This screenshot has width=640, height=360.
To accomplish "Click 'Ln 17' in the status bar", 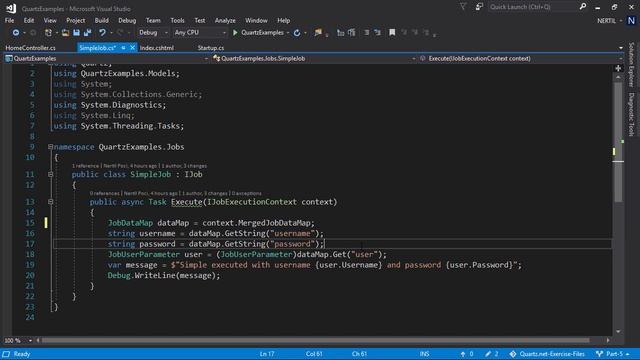I will point(267,354).
